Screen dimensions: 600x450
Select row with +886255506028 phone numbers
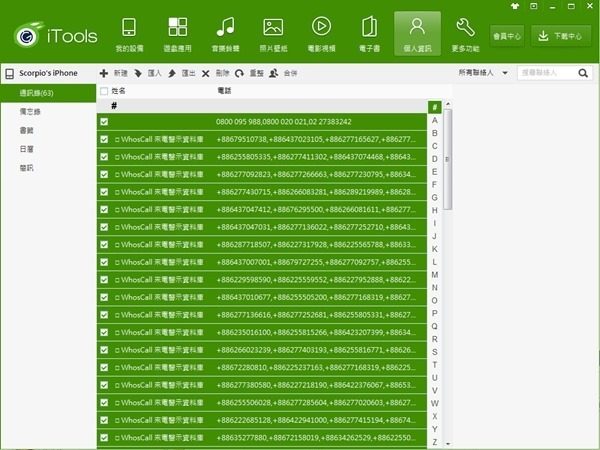coord(262,403)
